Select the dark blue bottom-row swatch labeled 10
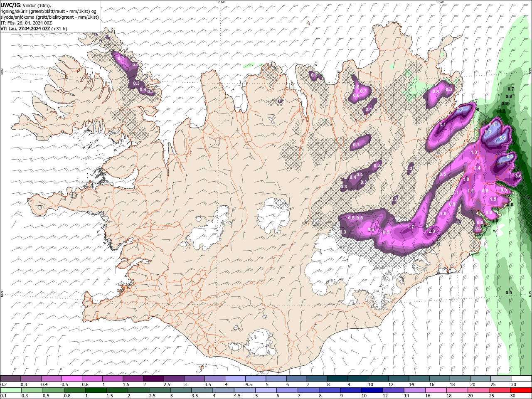Viewport: 532px width, 399px height. [372, 390]
